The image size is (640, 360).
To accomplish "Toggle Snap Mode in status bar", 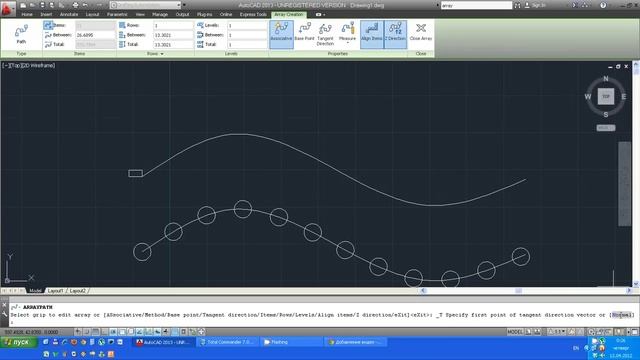I will pos(87,332).
